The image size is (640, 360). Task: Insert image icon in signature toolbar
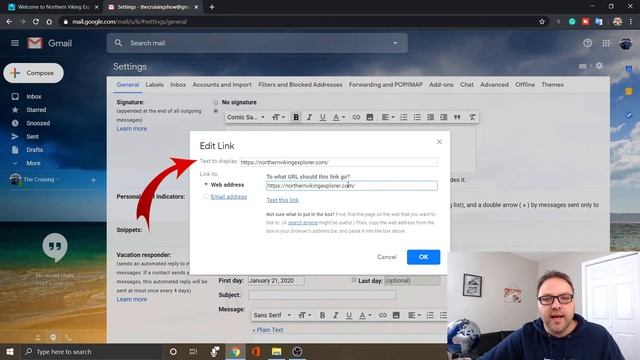370,117
